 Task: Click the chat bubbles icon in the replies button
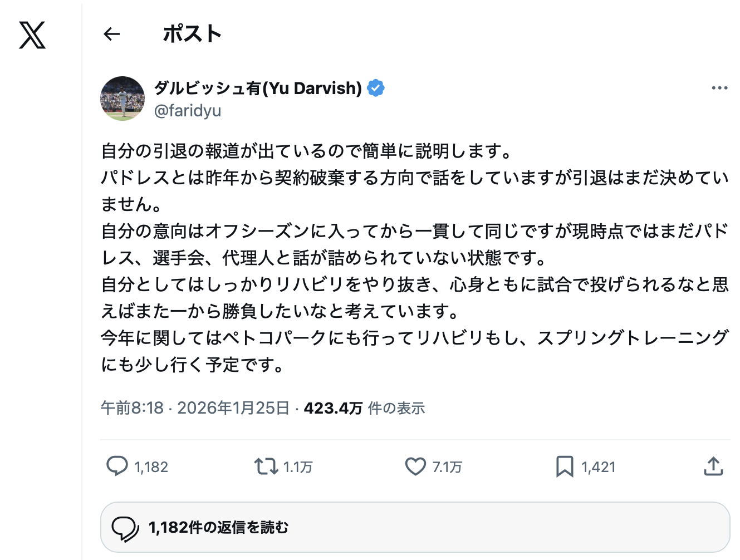pyautogui.click(x=125, y=528)
